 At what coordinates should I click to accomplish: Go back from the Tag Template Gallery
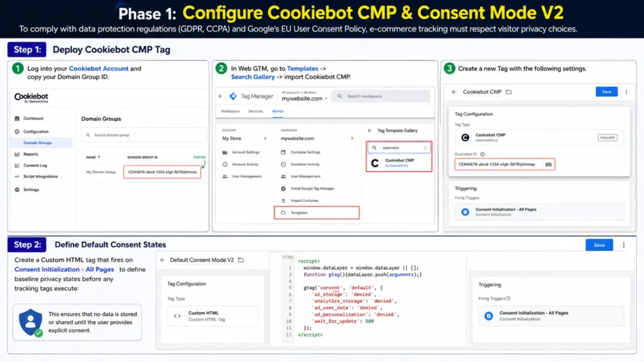[370, 131]
